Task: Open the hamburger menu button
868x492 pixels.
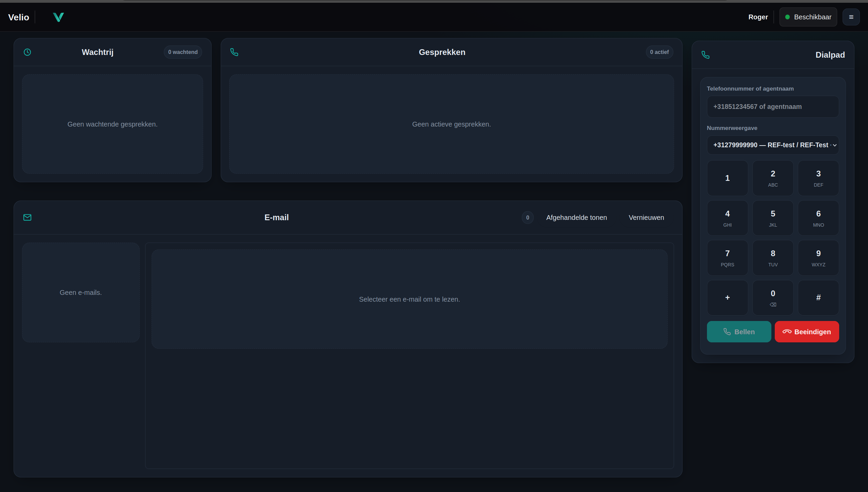Action: tap(851, 17)
